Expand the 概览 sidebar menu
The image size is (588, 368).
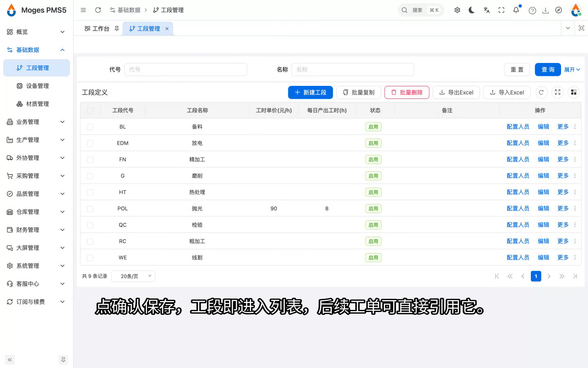(x=36, y=32)
